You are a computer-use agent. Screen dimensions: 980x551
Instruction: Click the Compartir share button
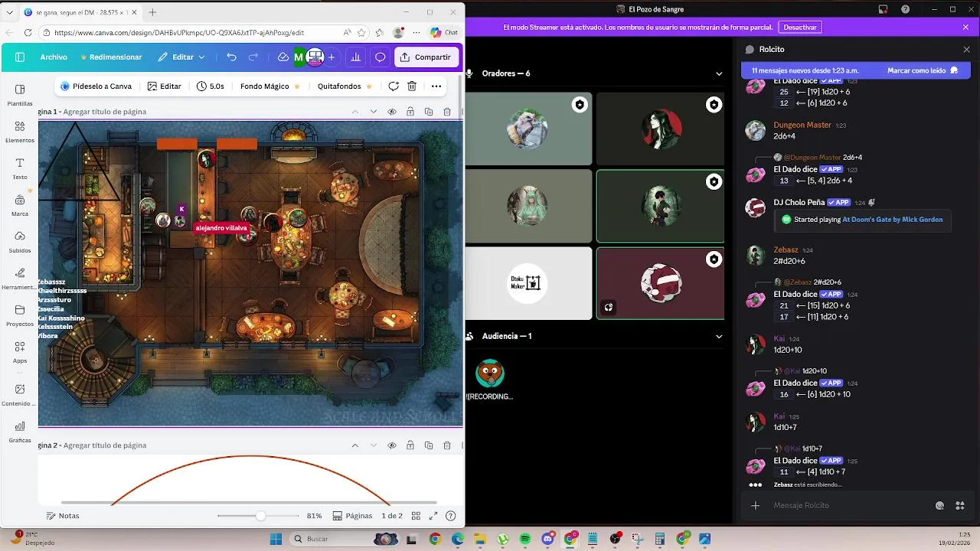click(427, 57)
